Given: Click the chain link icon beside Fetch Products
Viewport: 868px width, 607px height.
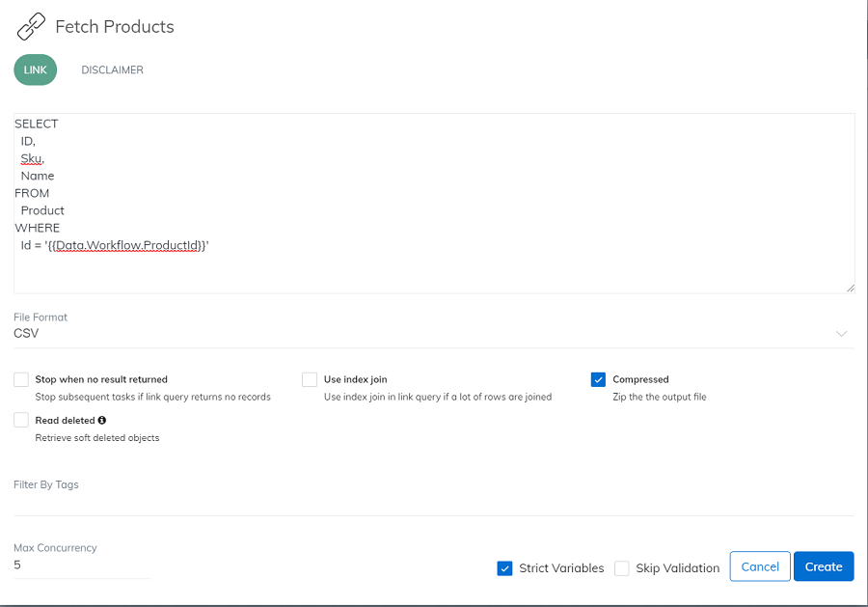Looking at the screenshot, I should pyautogui.click(x=31, y=27).
